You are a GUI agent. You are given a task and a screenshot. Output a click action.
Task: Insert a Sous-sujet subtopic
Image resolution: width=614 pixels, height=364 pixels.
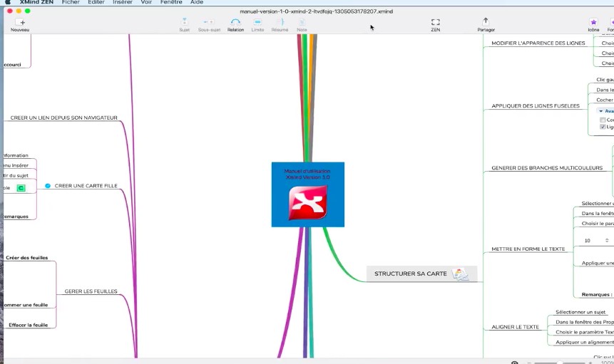pyautogui.click(x=209, y=25)
